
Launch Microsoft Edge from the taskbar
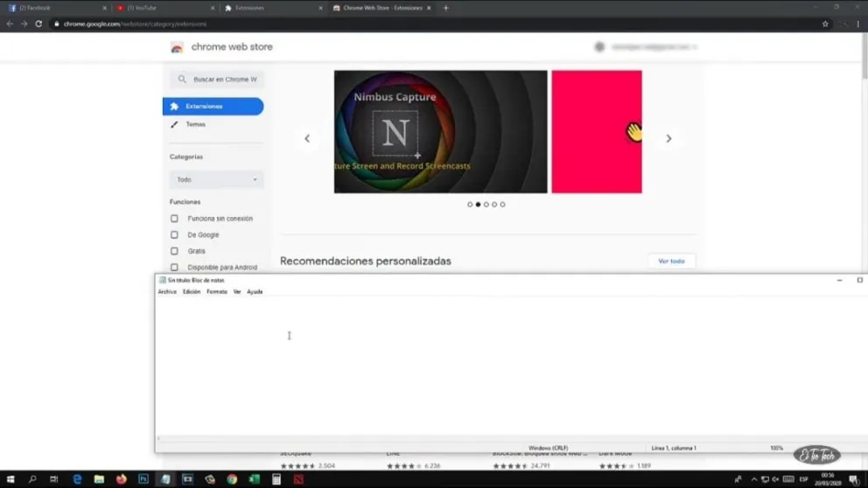pyautogui.click(x=77, y=479)
